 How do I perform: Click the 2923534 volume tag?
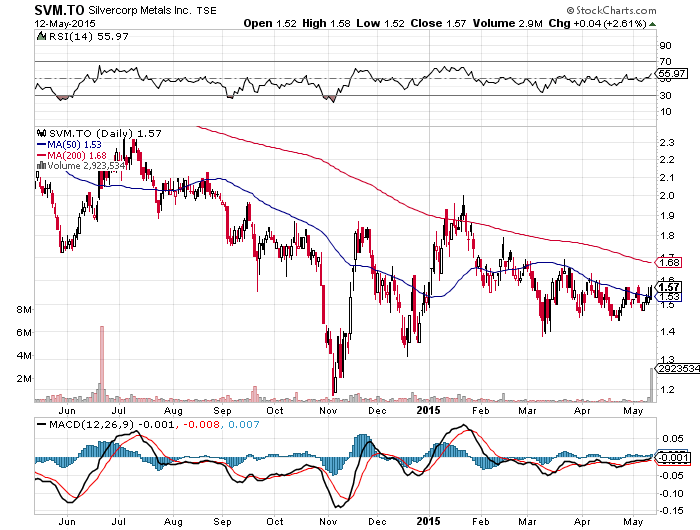678,368
